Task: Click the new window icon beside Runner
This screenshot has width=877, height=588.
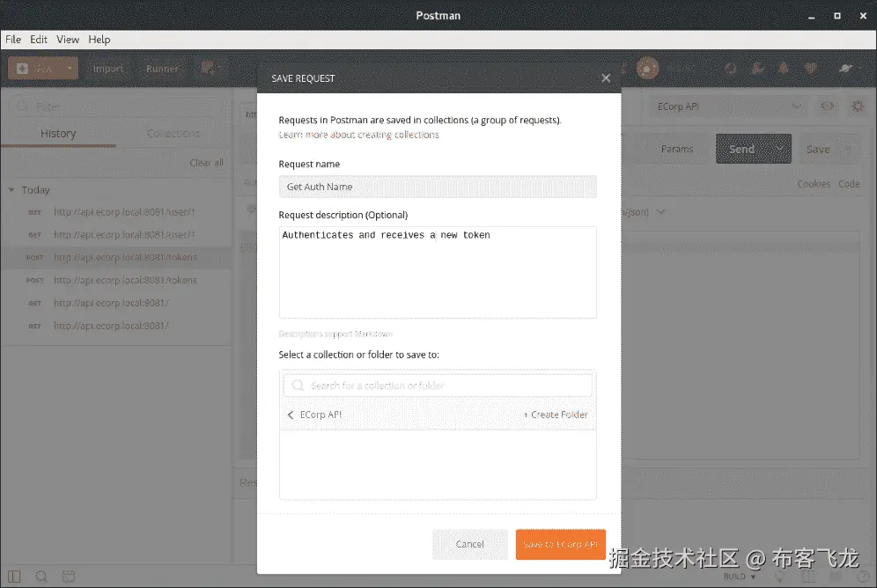Action: click(x=210, y=68)
